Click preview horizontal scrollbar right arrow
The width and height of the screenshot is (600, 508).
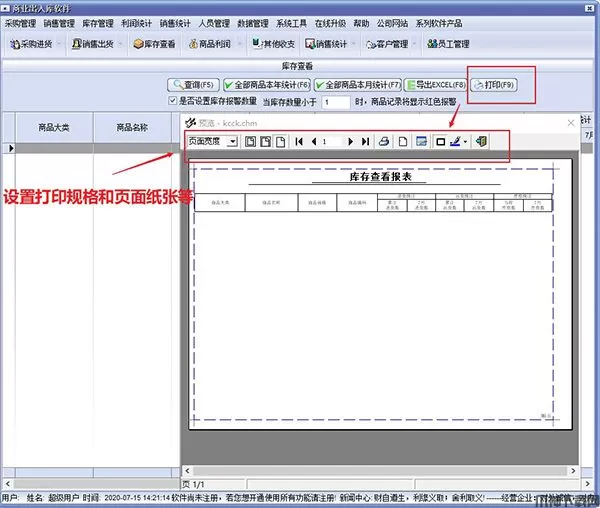click(x=573, y=471)
